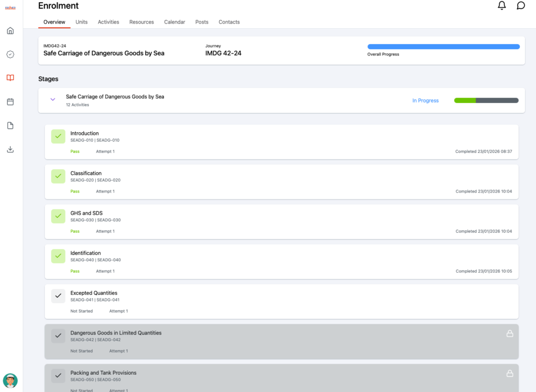Open the home icon in sidebar

10,30
